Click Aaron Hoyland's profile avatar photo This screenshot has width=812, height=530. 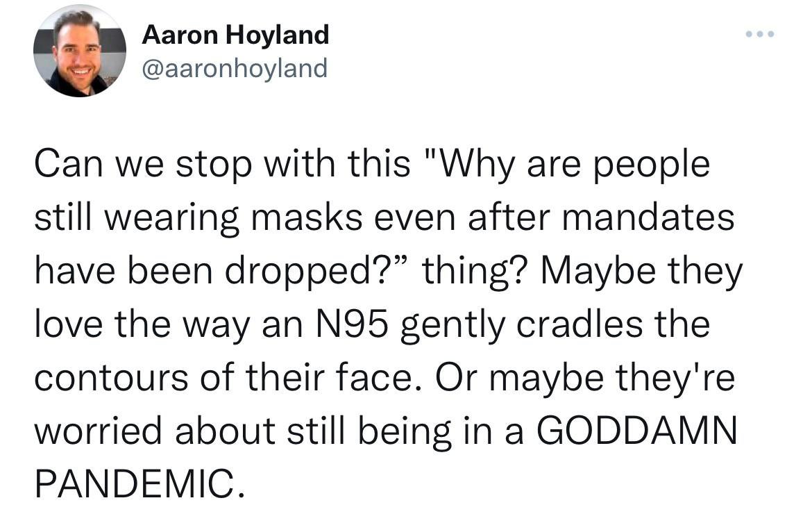point(80,51)
